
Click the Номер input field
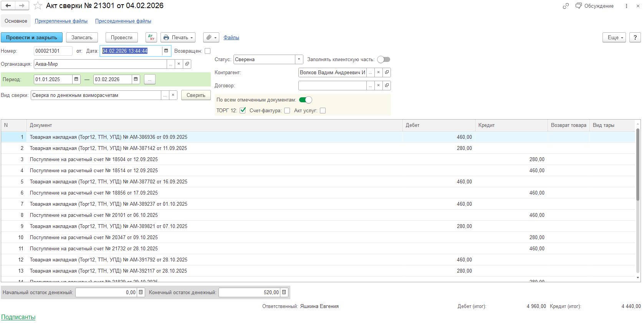tap(53, 51)
